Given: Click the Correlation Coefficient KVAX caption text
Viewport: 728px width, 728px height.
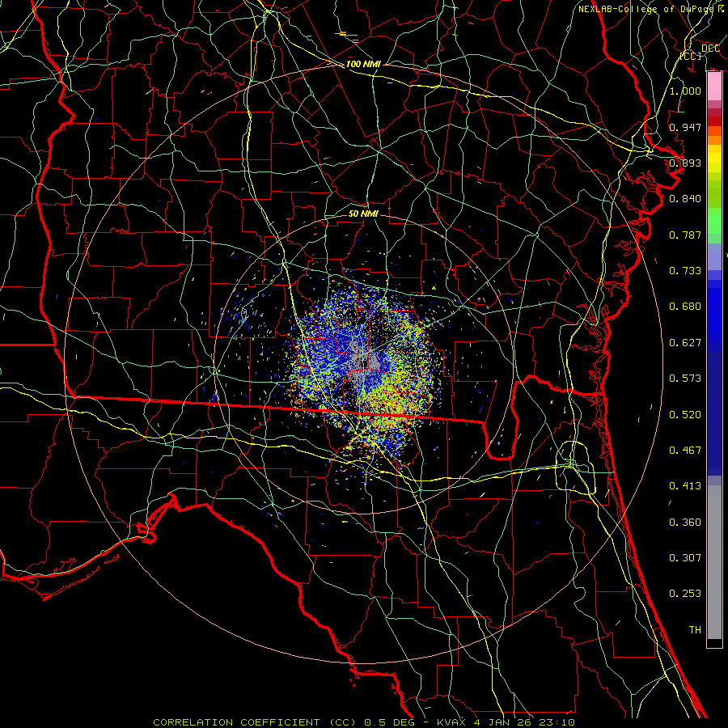Looking at the screenshot, I should click(x=364, y=722).
